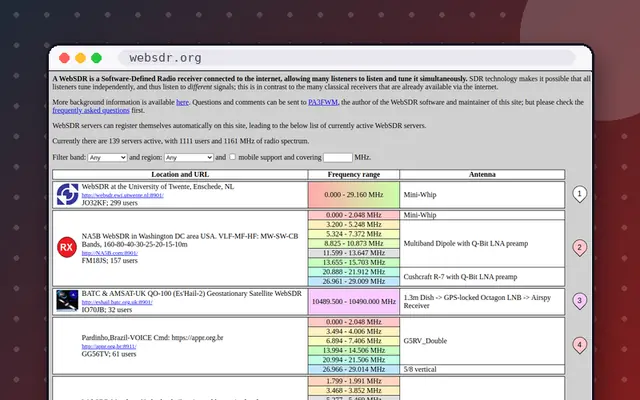Click the 1.799 - 1.991 MHz cell
Image resolution: width=640 pixels, height=400 pixels.
point(354,381)
